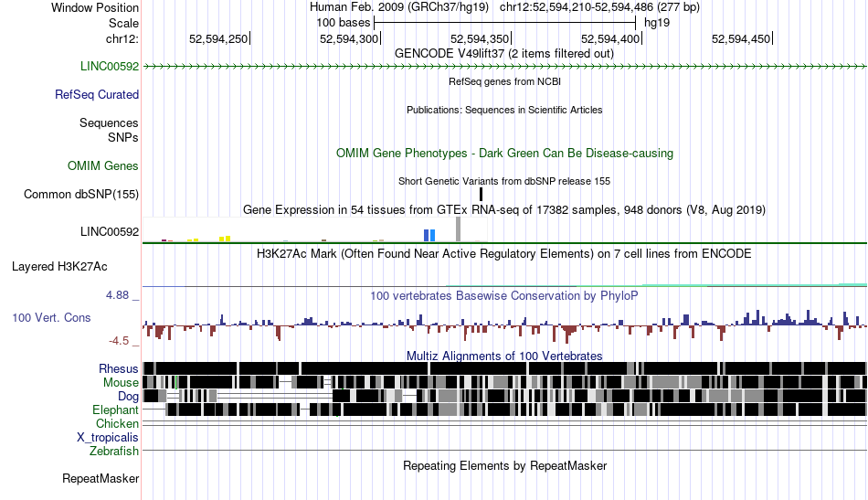Click the 100 vertebrates PhyloP title
The width and height of the screenshot is (868, 500).
point(503,295)
